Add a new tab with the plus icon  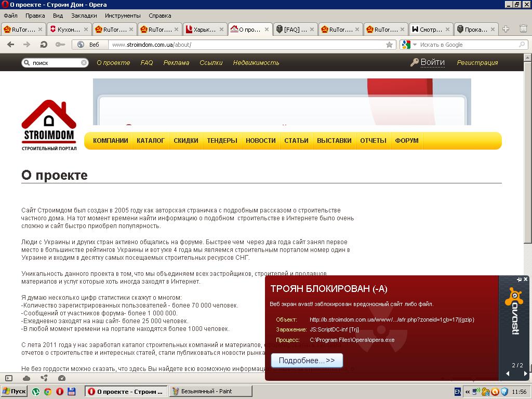pos(506,29)
